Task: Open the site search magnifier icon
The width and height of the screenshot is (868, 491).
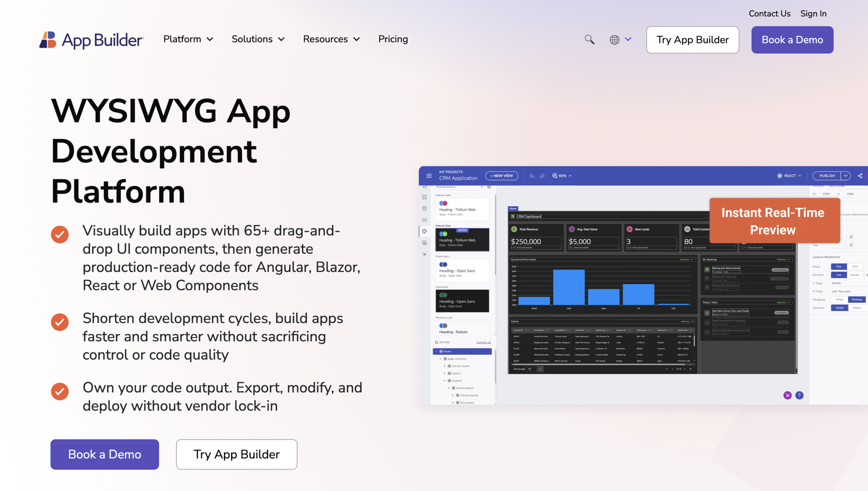Action: pyautogui.click(x=589, y=40)
